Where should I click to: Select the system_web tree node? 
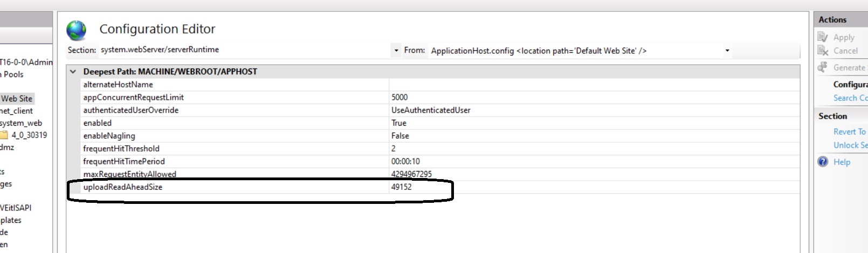[21, 123]
